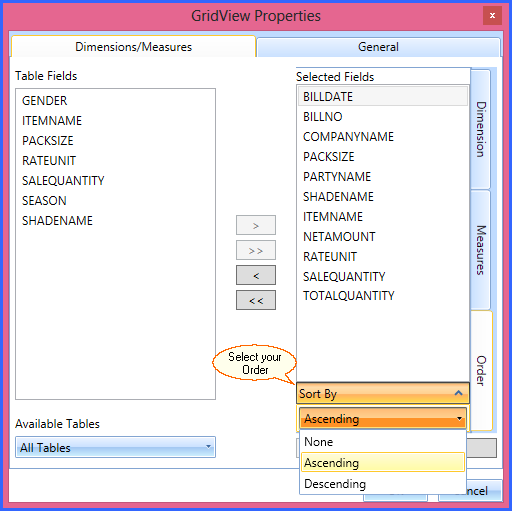Open the Ascending sort order dropdown arrow
Viewport: 512px width, 511px height.
pos(459,418)
